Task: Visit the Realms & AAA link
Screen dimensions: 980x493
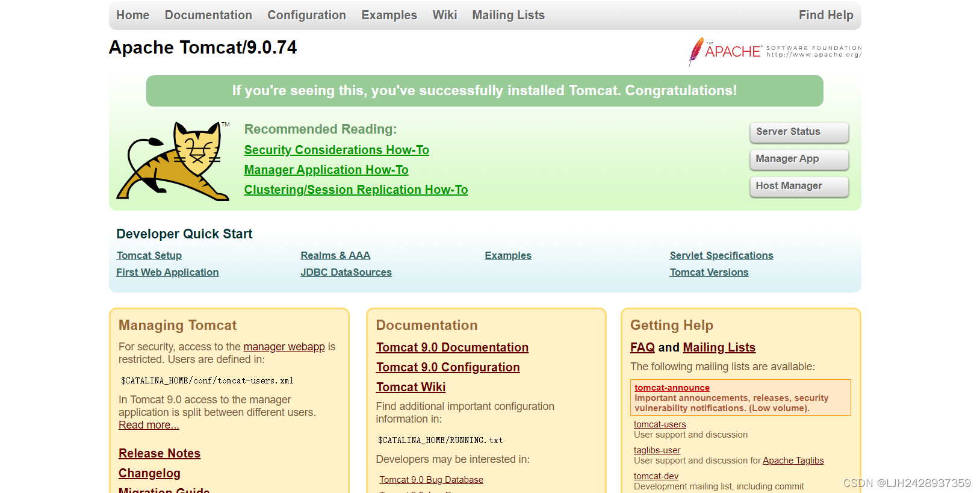Action: [x=335, y=255]
